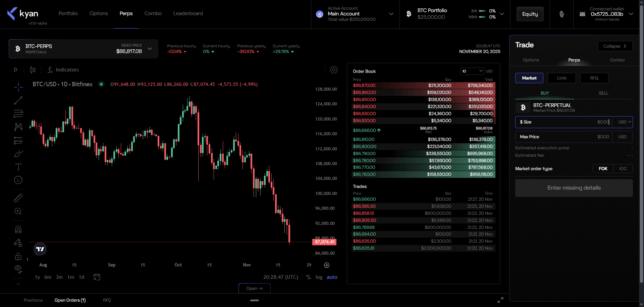Open the Positions tab
644x307 pixels.
pos(33,300)
